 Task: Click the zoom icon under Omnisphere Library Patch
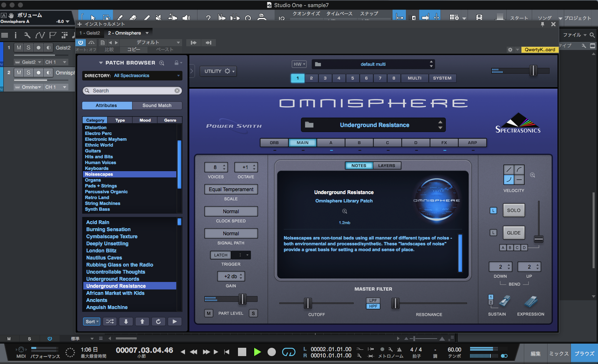point(345,211)
